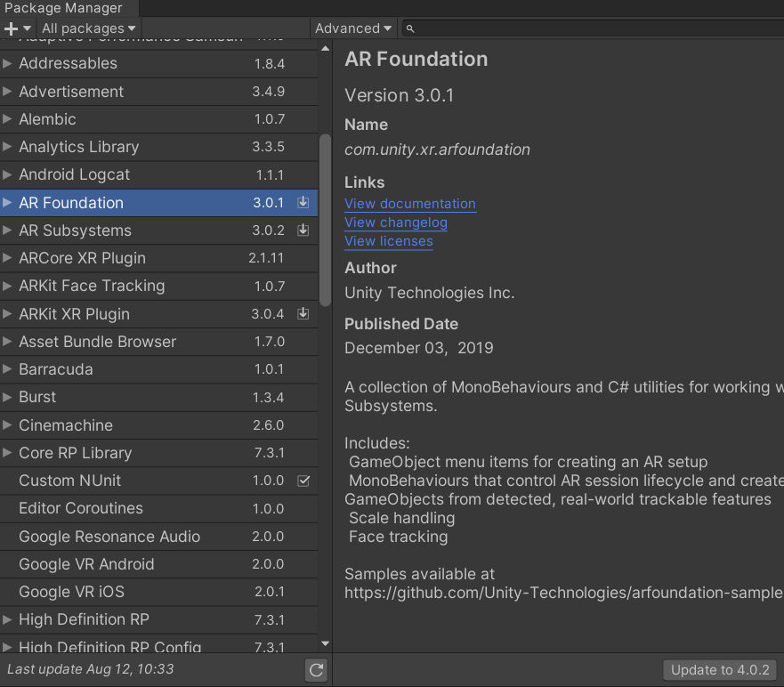This screenshot has width=784, height=687.
Task: Select Analytics Library in the list
Action: tap(79, 147)
